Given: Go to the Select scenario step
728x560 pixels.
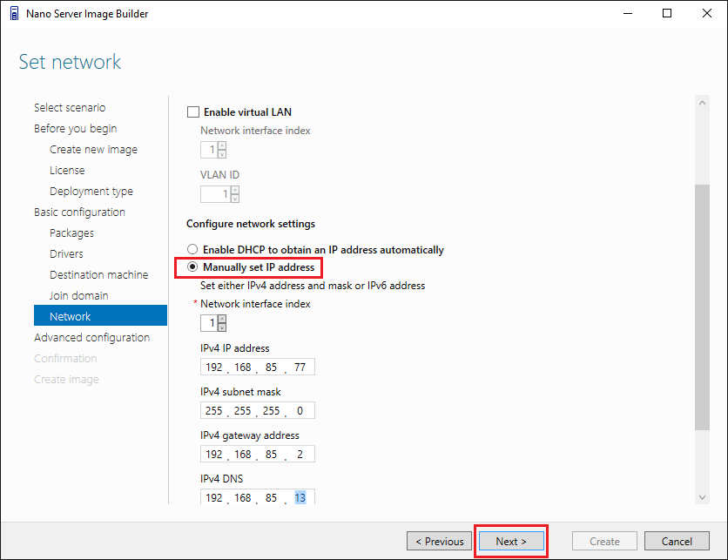Looking at the screenshot, I should pyautogui.click(x=70, y=107).
